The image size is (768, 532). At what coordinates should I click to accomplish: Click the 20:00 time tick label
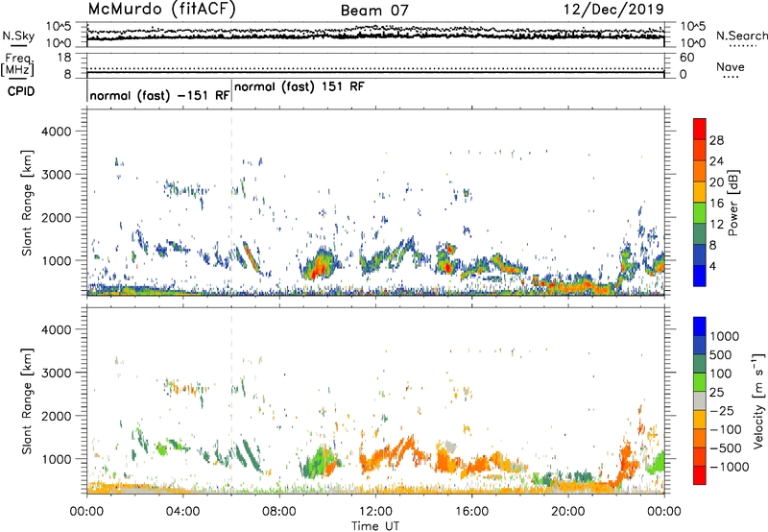pos(567,512)
